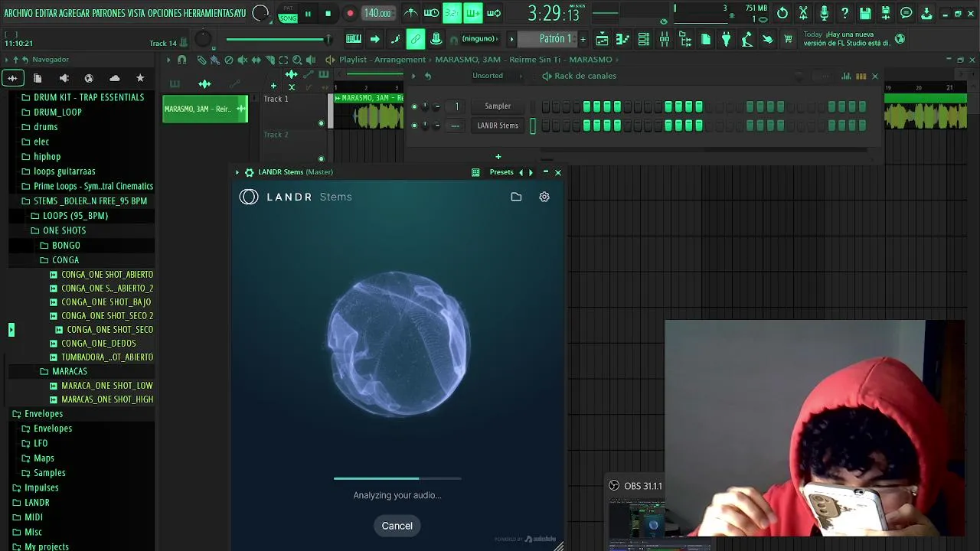980x551 pixels.
Task: Add a new pattern with plus button
Action: pos(583,39)
